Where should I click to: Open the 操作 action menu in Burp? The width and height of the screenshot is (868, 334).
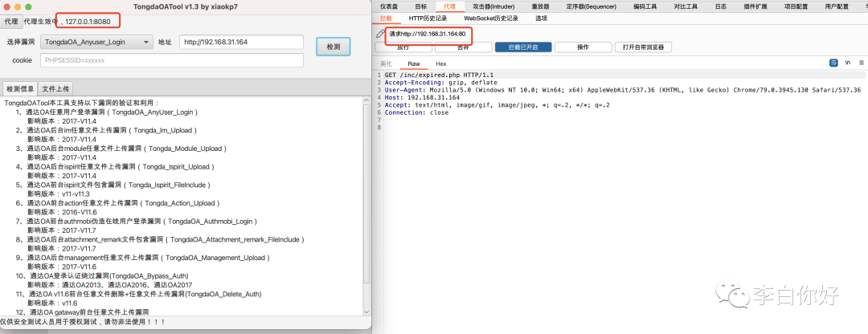583,47
